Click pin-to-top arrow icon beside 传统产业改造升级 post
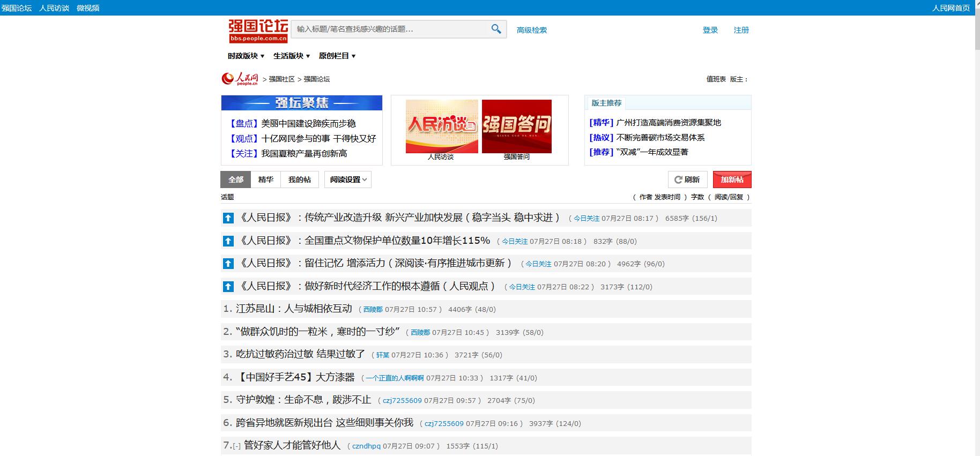The width and height of the screenshot is (980, 456). click(x=228, y=218)
